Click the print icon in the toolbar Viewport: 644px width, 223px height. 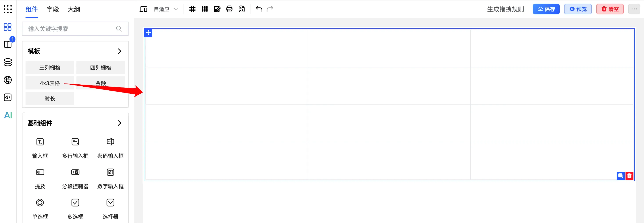(229, 9)
